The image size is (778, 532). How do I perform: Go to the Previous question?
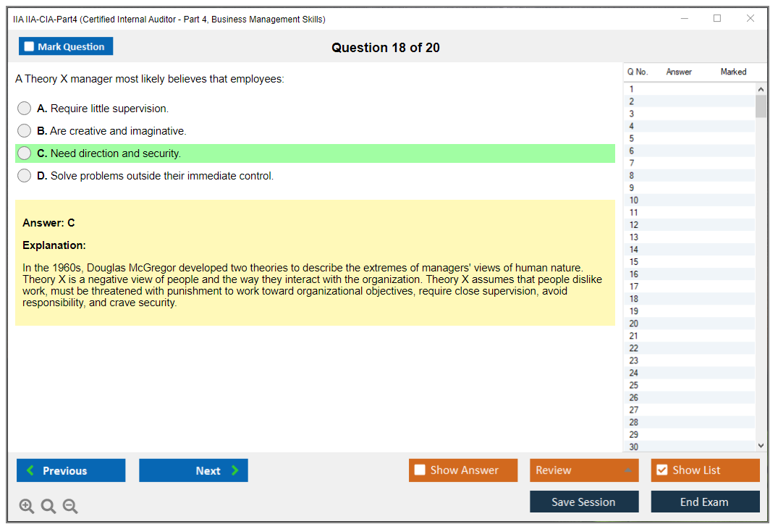click(71, 470)
